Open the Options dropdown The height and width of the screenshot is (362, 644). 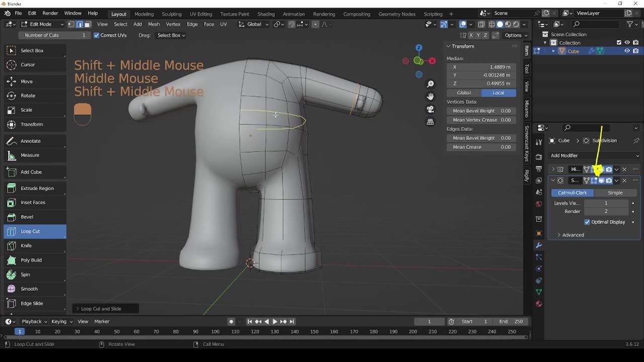516,35
